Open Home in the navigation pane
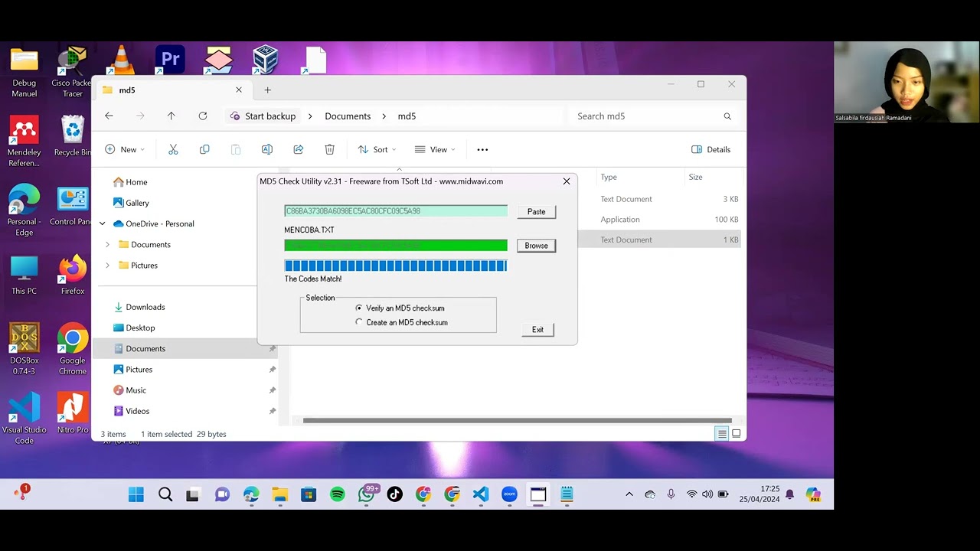Viewport: 980px width, 551px height. pos(130,182)
